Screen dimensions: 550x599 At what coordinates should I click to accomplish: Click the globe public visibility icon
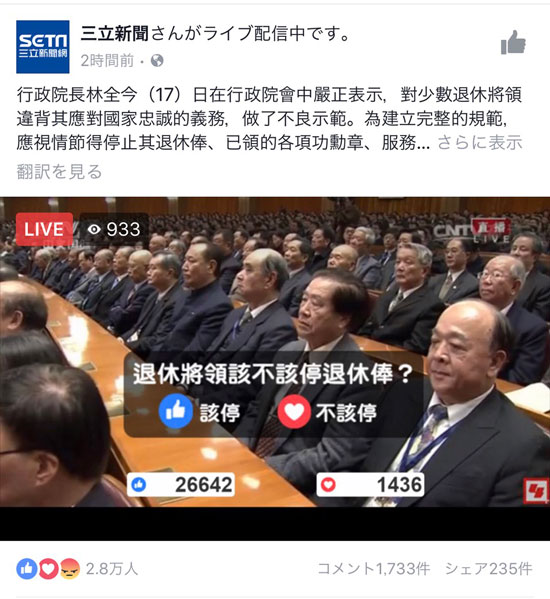157,60
